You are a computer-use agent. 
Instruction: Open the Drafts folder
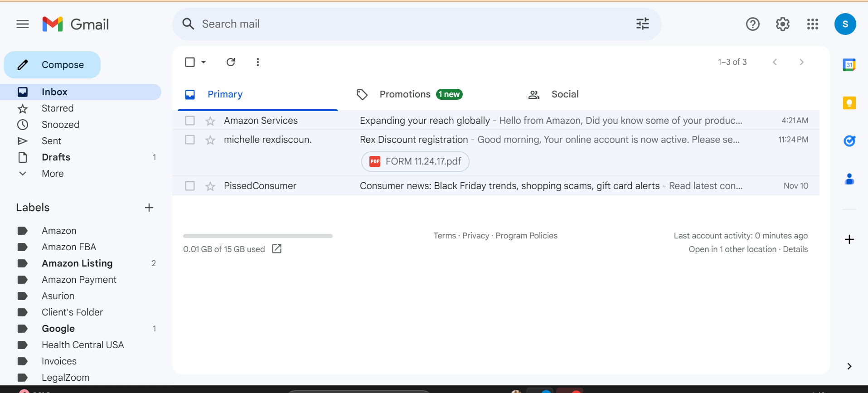pyautogui.click(x=81, y=157)
